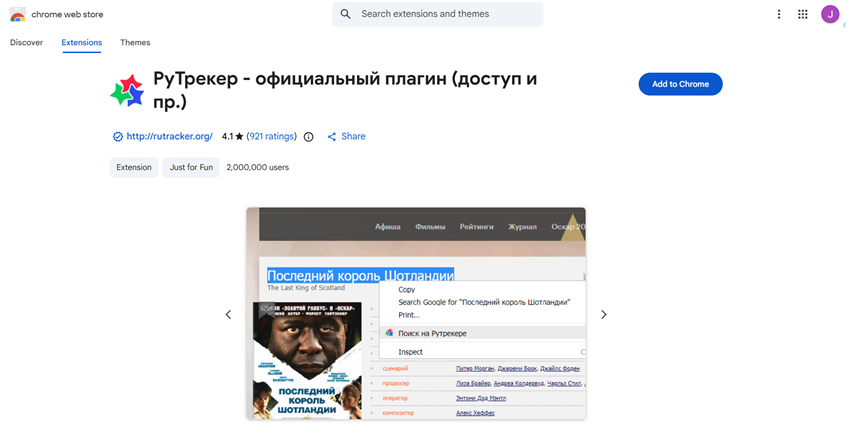Switch to the Discover tab
This screenshot has width=850, height=426.
(26, 42)
